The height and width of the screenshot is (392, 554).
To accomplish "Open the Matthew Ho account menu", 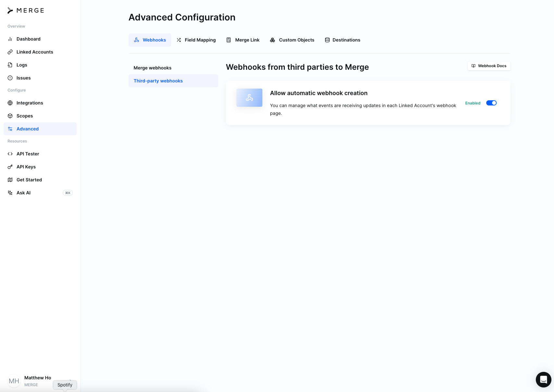I will click(x=40, y=381).
